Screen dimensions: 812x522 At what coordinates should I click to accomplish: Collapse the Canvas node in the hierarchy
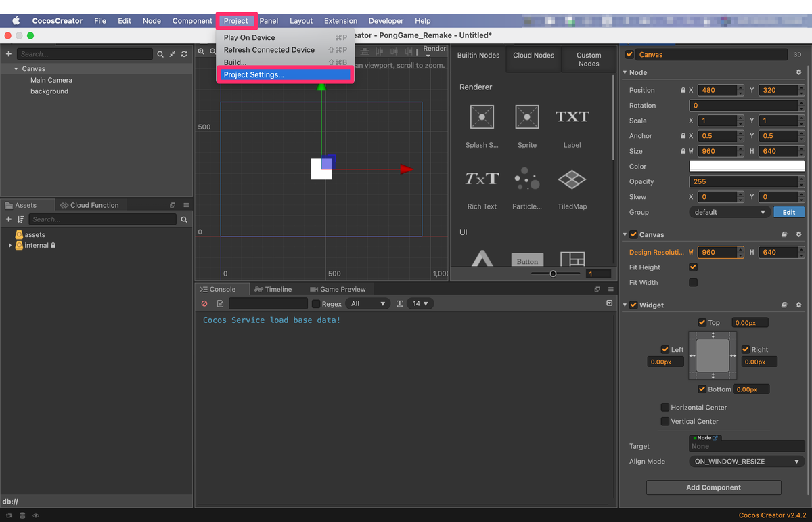point(16,69)
